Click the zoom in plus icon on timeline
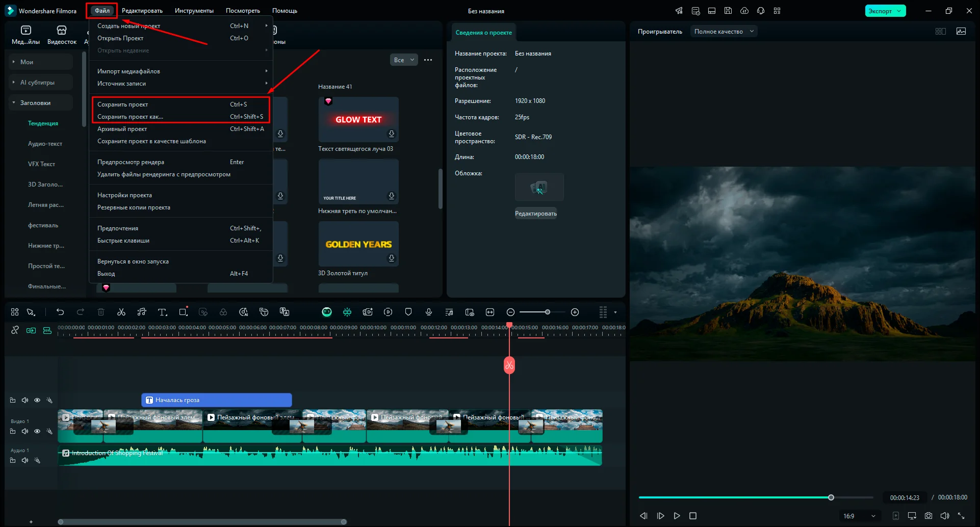This screenshot has height=527, width=980. coord(575,312)
